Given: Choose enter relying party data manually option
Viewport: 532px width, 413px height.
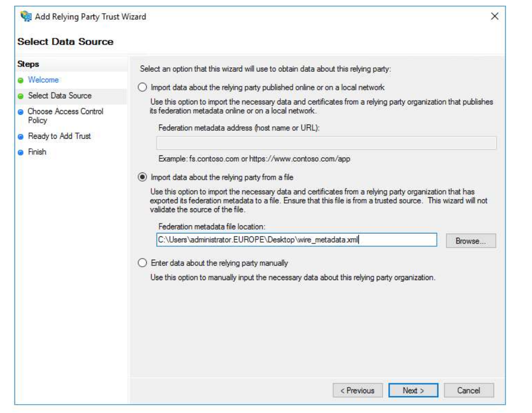Looking at the screenshot, I should [x=142, y=263].
